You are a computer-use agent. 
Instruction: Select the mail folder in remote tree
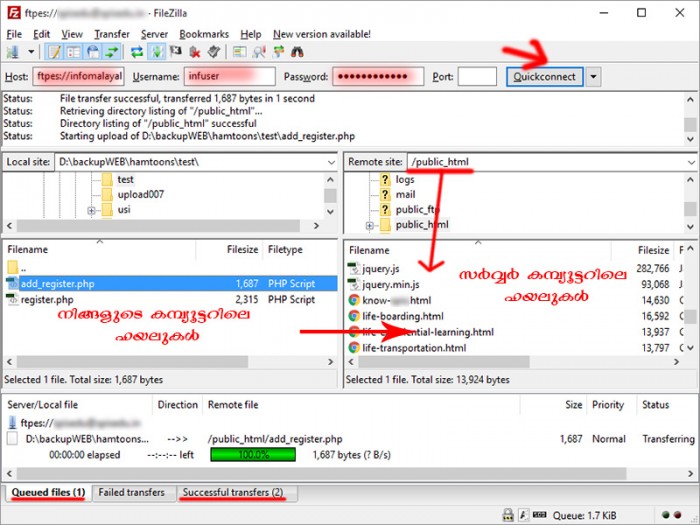(x=405, y=195)
